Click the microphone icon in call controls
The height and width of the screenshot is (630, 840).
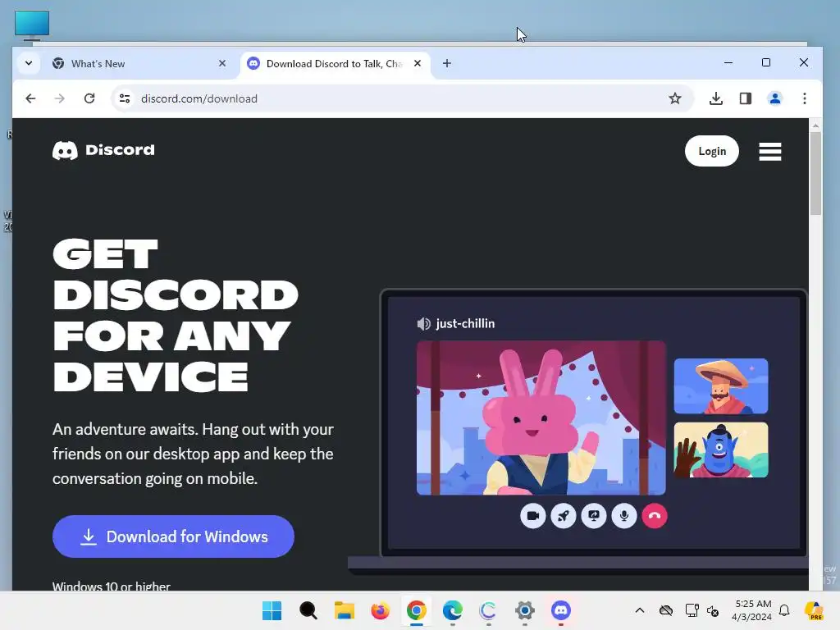[x=624, y=516]
